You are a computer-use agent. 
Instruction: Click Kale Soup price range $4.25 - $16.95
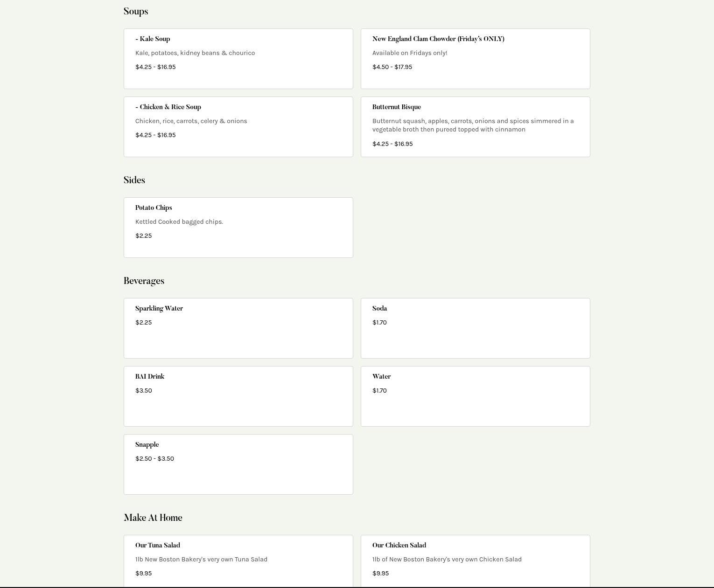pyautogui.click(x=155, y=67)
